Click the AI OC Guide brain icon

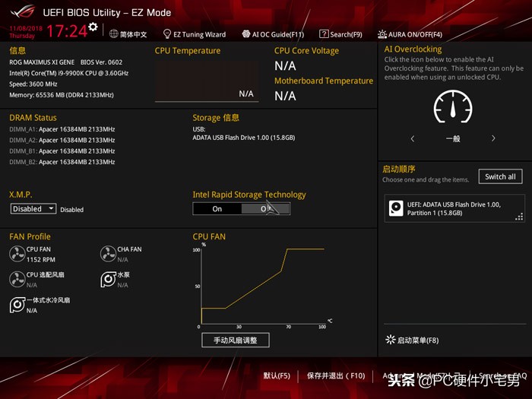[246, 34]
